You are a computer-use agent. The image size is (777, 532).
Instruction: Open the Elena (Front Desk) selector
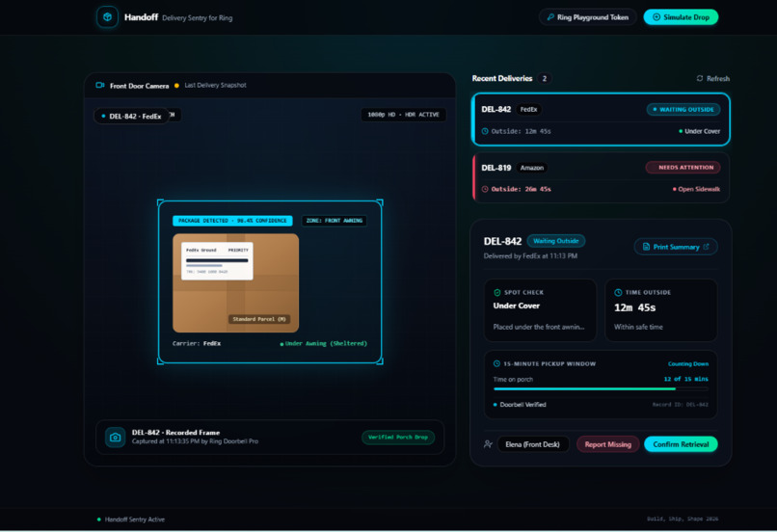533,444
